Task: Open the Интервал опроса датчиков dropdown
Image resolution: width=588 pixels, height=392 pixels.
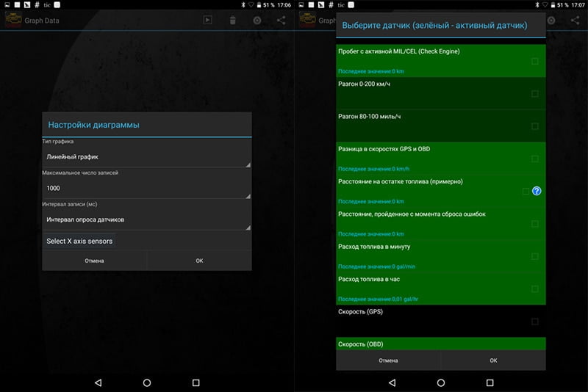Action: click(x=146, y=219)
